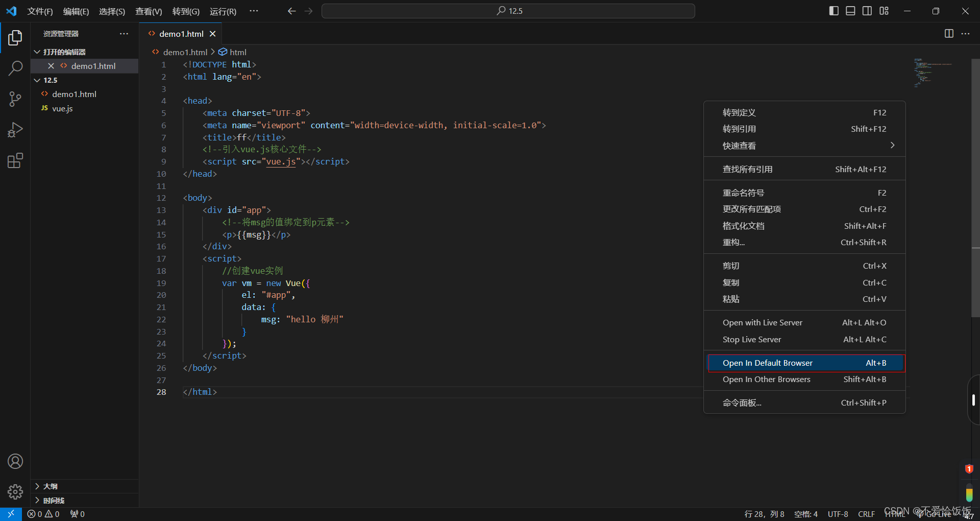Expand the Outline section

[x=37, y=486]
